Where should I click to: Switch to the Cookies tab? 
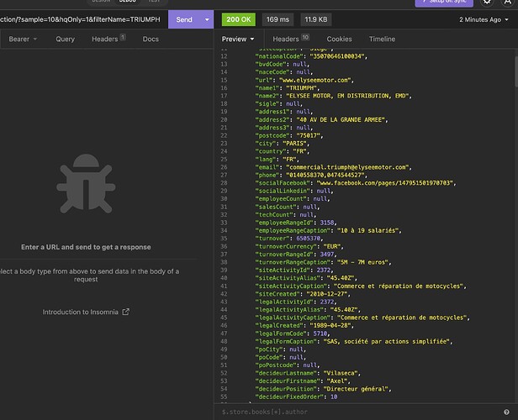pyautogui.click(x=339, y=39)
